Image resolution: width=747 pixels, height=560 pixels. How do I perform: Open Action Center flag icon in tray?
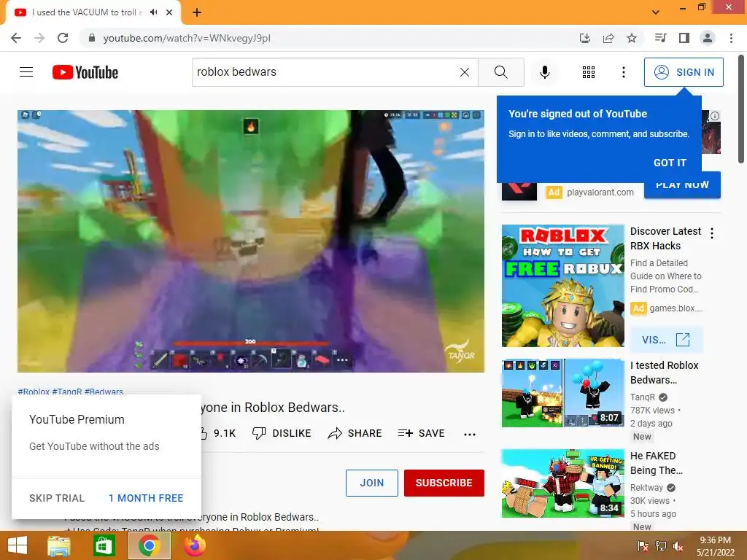pyautogui.click(x=643, y=546)
